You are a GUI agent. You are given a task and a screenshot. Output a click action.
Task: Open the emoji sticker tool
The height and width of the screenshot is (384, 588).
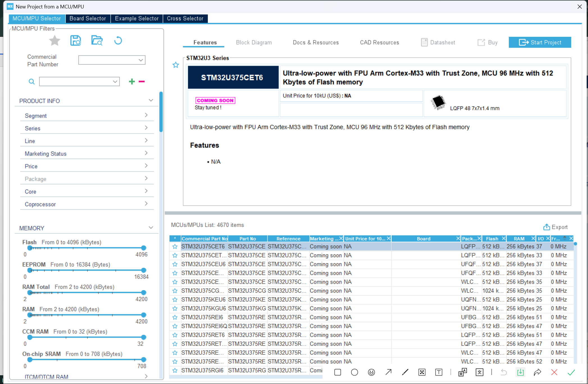tap(371, 372)
